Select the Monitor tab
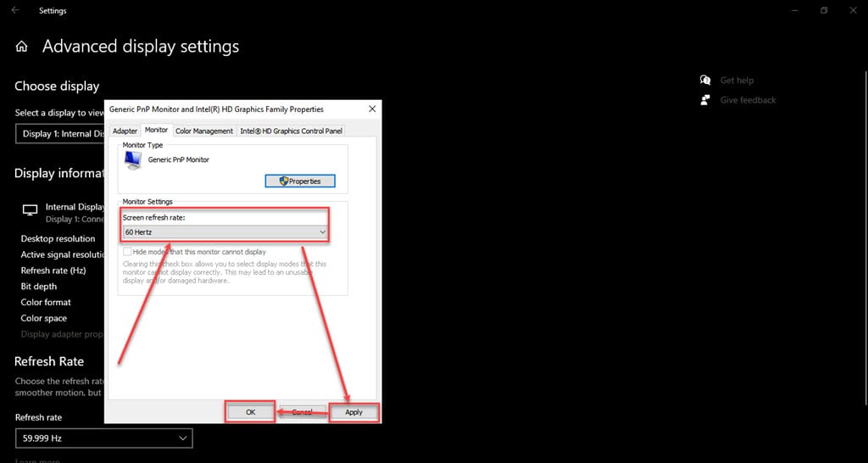868x463 pixels. [x=156, y=130]
